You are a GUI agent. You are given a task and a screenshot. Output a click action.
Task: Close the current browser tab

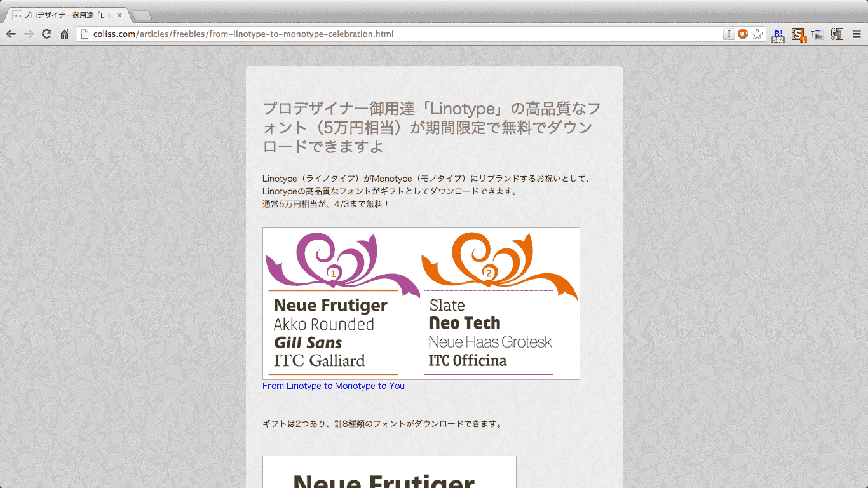click(119, 15)
